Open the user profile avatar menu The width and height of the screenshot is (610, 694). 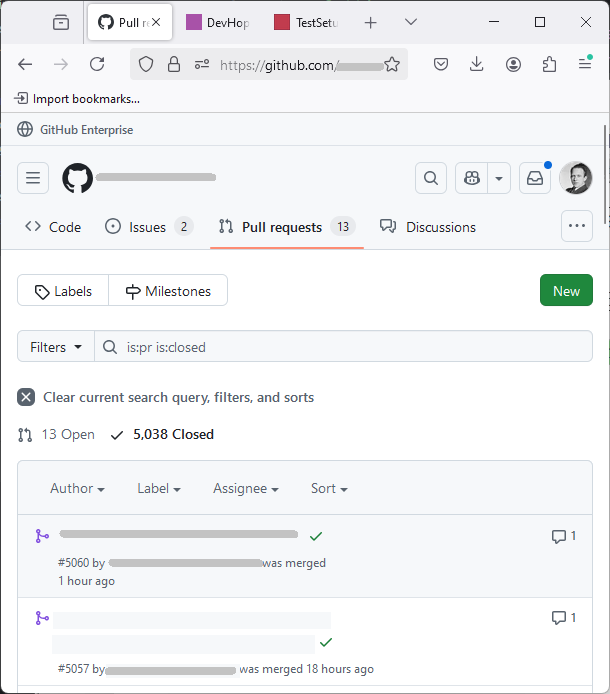(575, 178)
